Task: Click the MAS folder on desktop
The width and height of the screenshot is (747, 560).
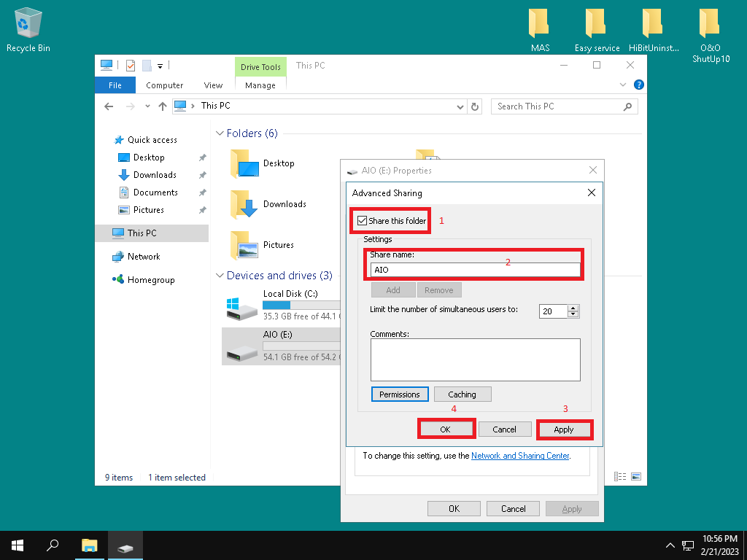Action: [x=540, y=29]
